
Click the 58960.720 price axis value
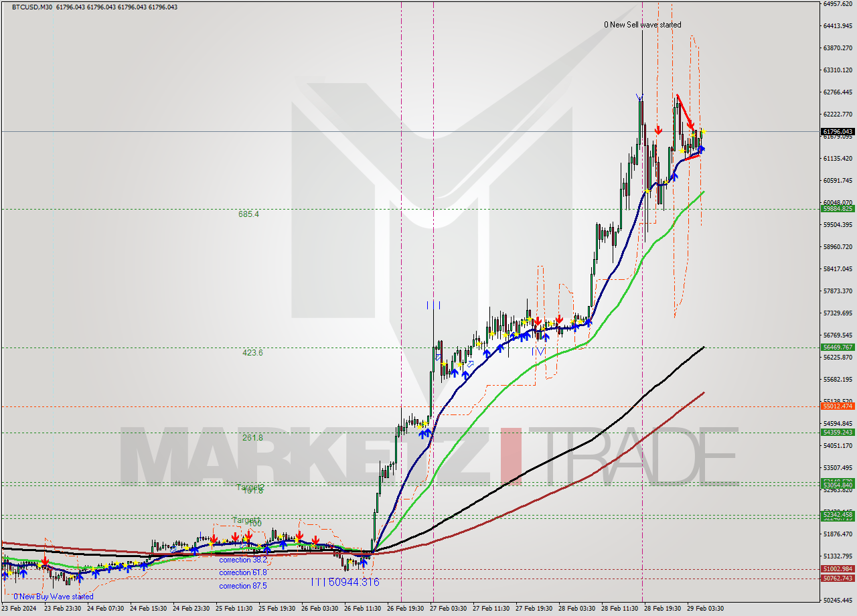[x=838, y=247]
